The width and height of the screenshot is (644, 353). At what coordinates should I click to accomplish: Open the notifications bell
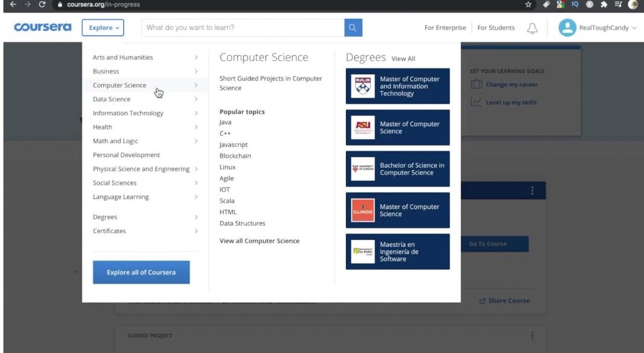(x=532, y=28)
